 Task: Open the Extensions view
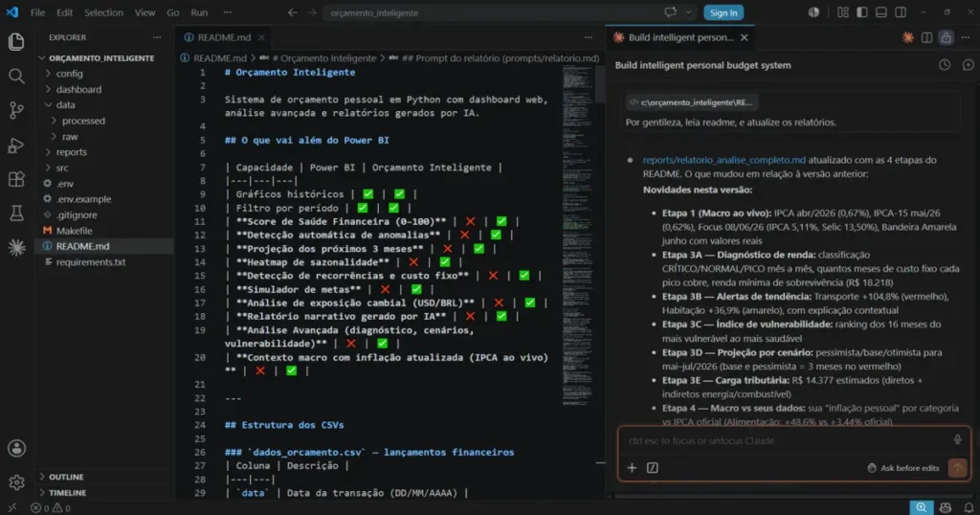coord(16,179)
